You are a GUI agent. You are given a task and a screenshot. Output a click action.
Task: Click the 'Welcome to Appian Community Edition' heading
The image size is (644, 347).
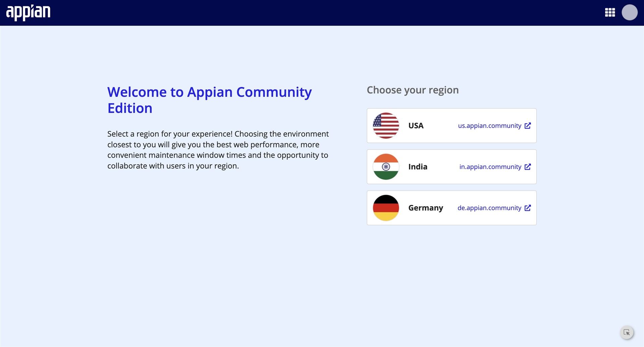[x=210, y=100]
